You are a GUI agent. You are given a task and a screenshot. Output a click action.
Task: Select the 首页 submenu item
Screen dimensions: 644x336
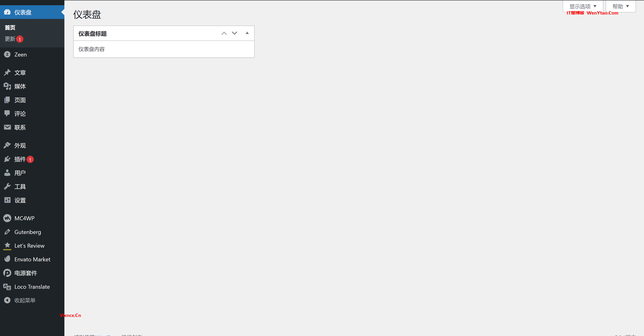click(10, 28)
